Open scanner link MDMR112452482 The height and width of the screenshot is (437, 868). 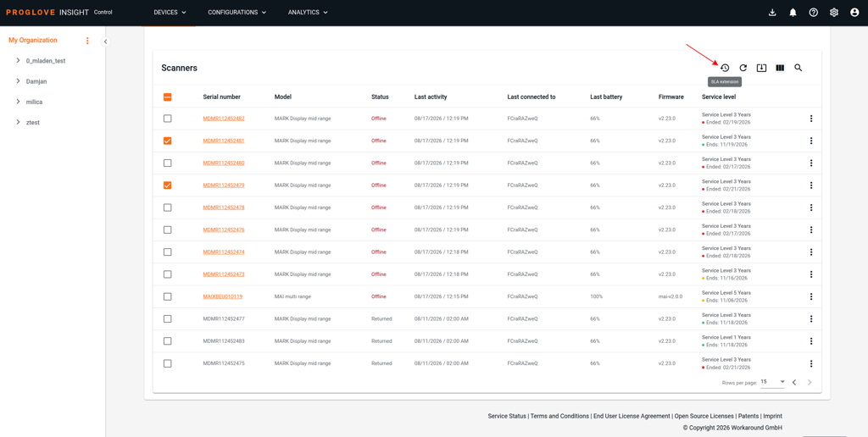pyautogui.click(x=224, y=119)
